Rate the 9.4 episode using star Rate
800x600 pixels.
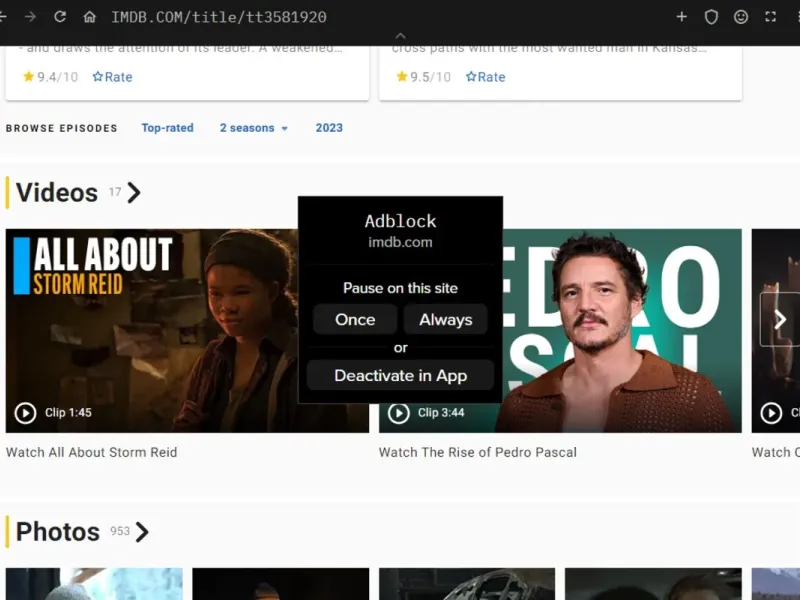click(112, 77)
